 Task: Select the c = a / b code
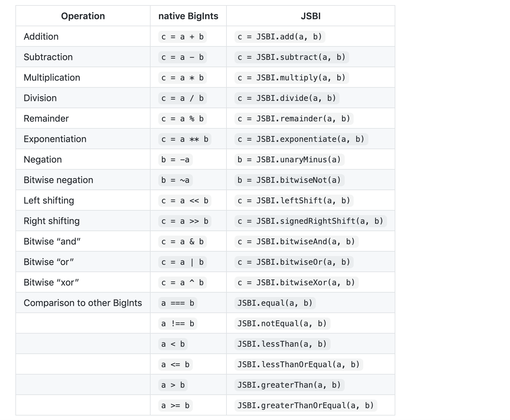[x=183, y=98]
